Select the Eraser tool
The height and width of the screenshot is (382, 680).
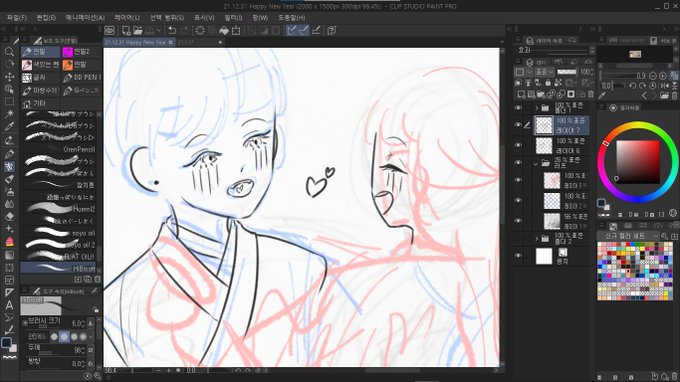tap(9, 216)
